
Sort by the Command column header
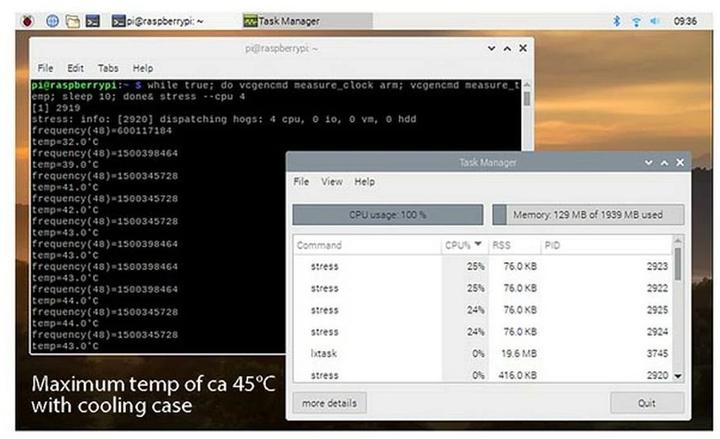click(x=367, y=245)
